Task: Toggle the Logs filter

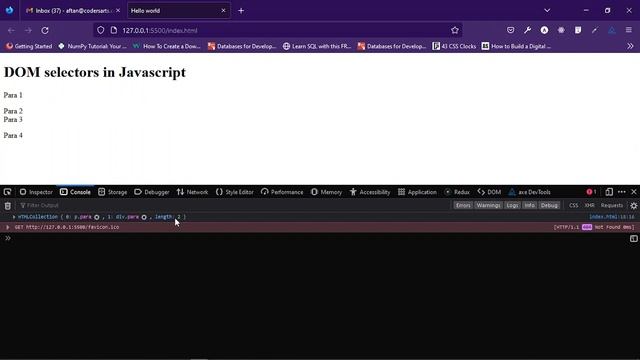Action: click(512, 205)
